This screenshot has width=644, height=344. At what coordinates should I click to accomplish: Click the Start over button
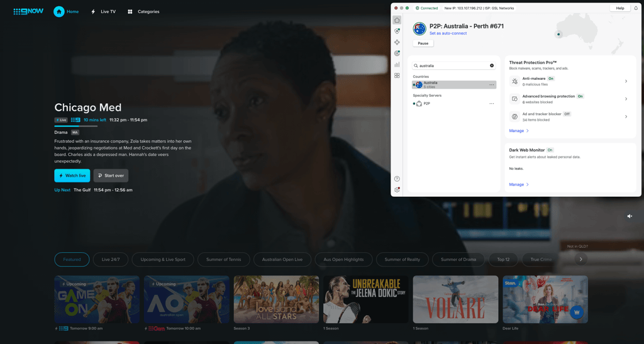[x=111, y=175]
